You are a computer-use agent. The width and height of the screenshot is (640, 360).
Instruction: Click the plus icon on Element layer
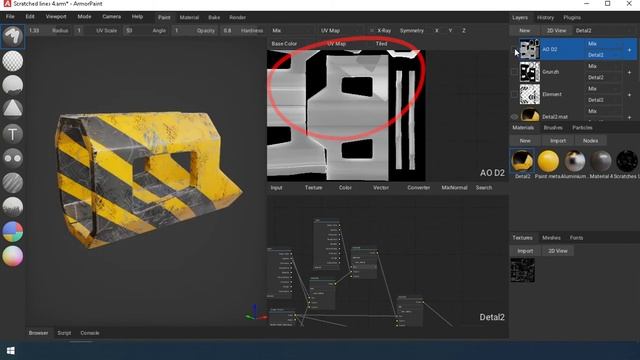tap(629, 95)
